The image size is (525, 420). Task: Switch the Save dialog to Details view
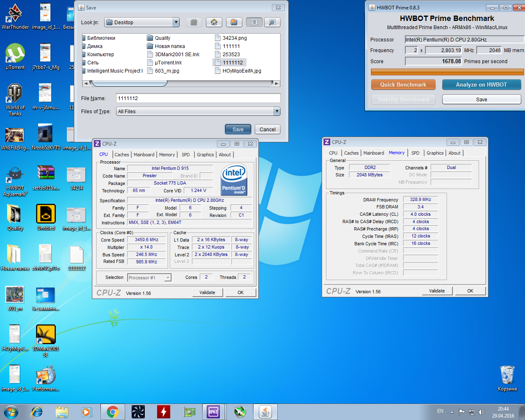click(272, 22)
